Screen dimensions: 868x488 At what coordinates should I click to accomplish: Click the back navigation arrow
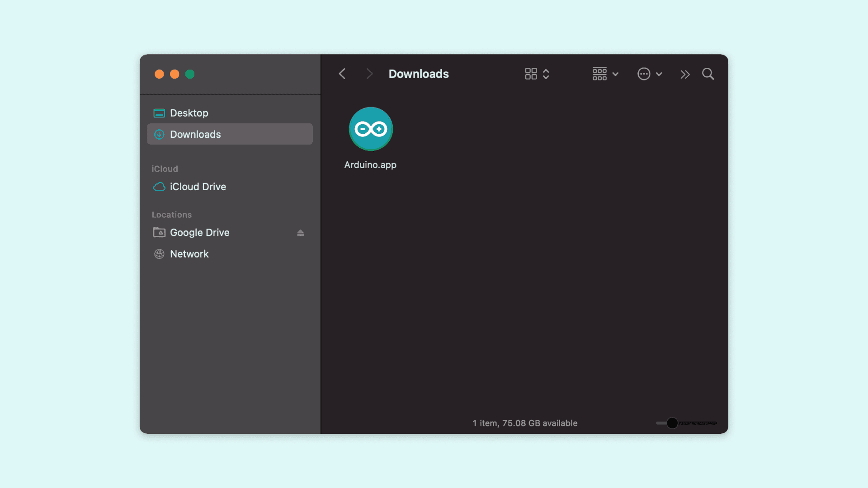[342, 74]
